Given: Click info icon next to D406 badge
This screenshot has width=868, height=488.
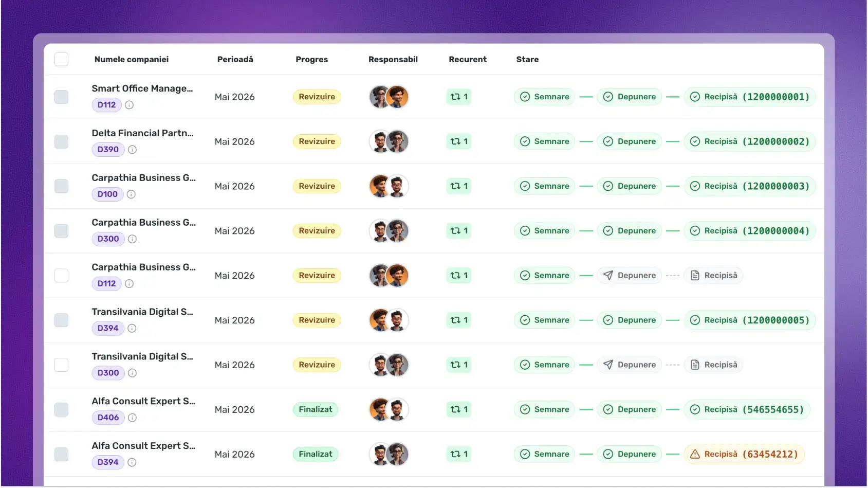Looking at the screenshot, I should (132, 418).
